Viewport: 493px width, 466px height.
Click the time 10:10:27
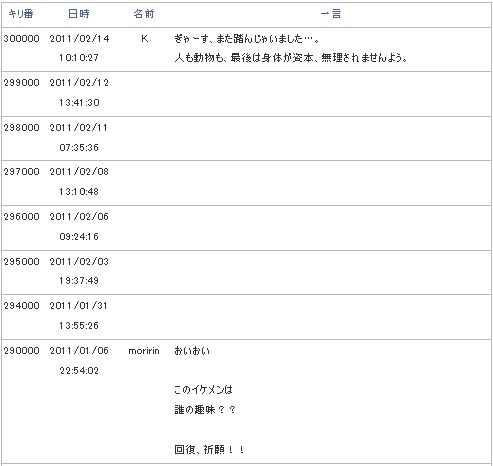pyautogui.click(x=79, y=58)
